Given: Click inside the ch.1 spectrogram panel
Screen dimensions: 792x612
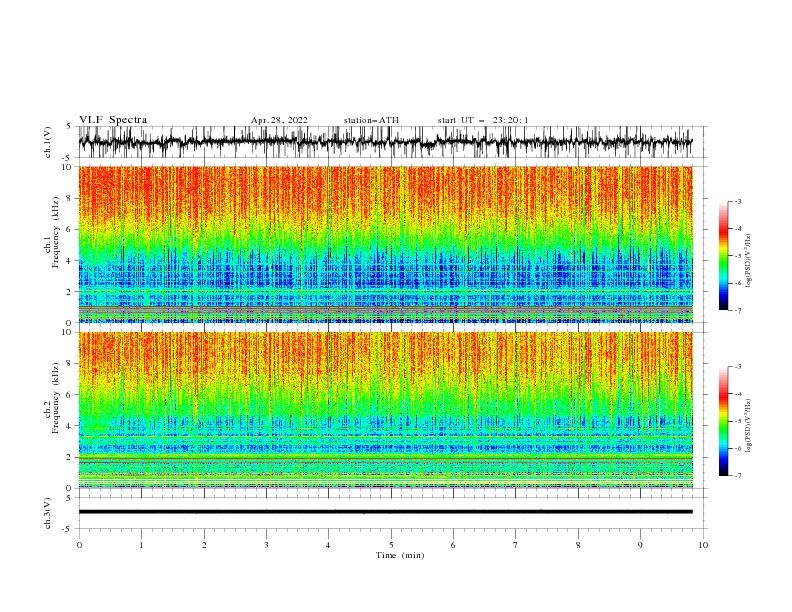Looking at the screenshot, I should [x=385, y=244].
